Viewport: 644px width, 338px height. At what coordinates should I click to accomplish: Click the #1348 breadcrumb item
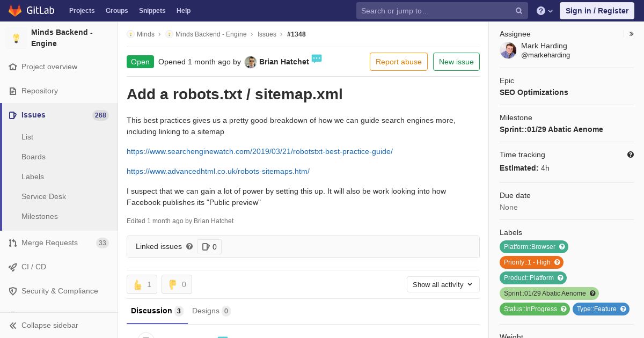click(296, 34)
